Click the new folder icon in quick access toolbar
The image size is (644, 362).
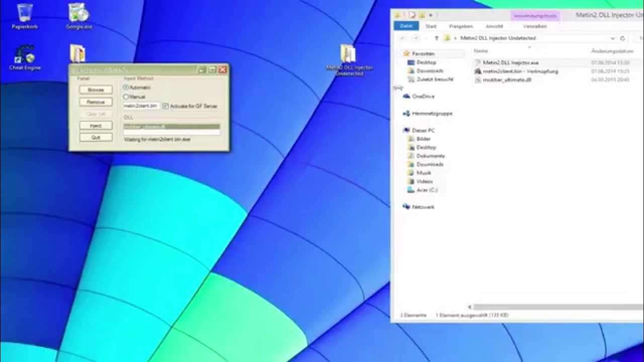point(422,16)
